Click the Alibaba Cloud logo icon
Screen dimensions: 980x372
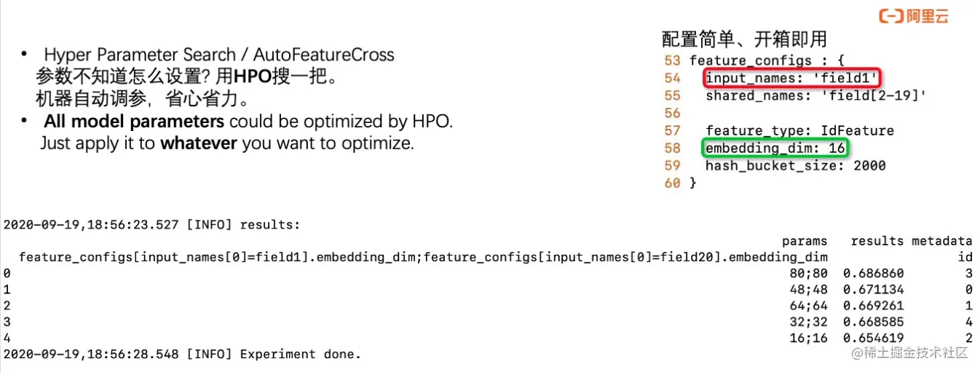tap(891, 17)
